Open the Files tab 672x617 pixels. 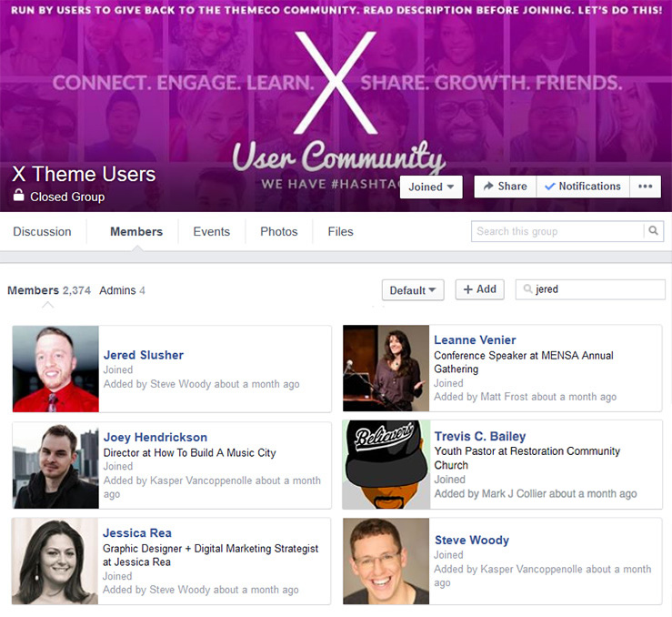pos(341,231)
